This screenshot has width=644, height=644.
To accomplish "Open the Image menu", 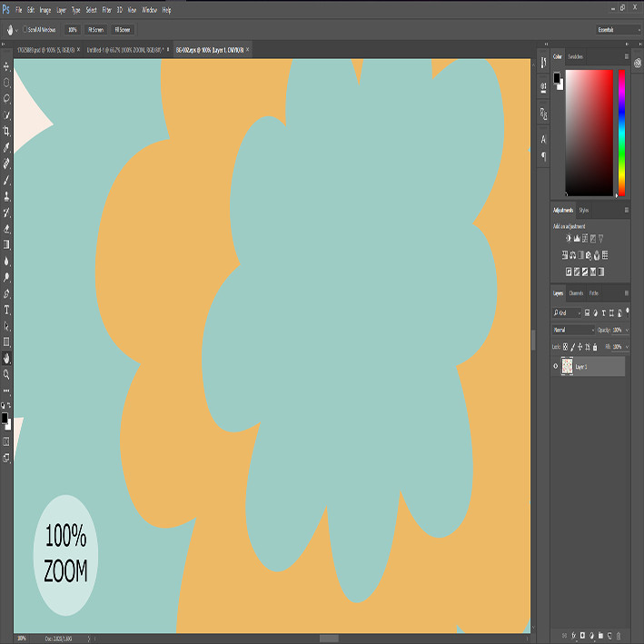I will (x=45, y=10).
